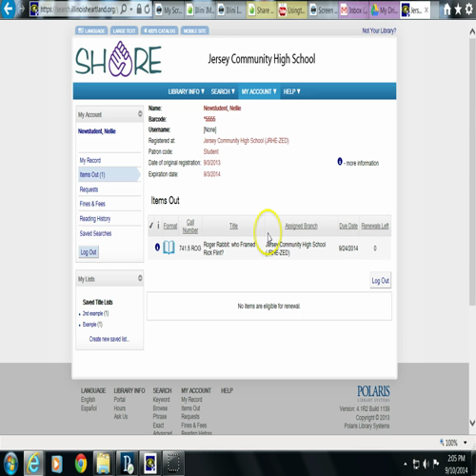Open the Polaris application taskbar icon
Viewport: 476px width, 476px height.
[128, 464]
